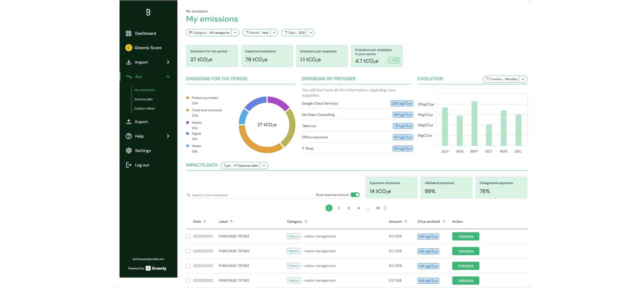Screen dimensions: 644x288
Task: Click the Dashboard grid icon
Action: 129,33
